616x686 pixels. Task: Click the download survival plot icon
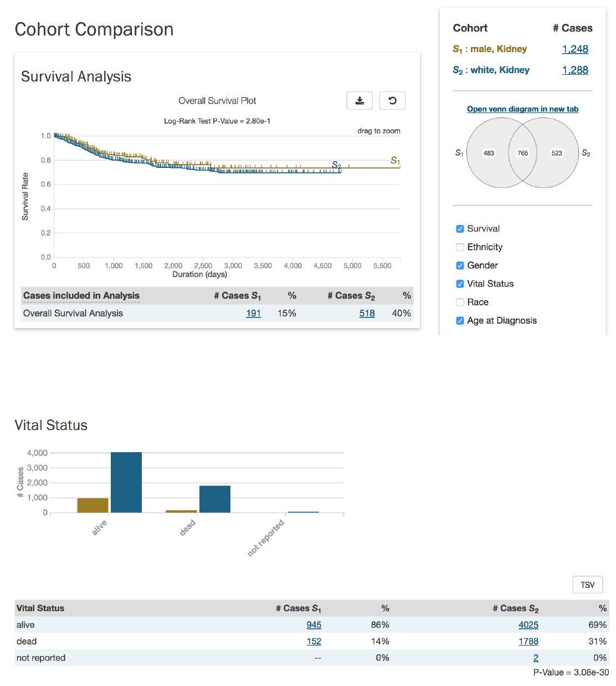pyautogui.click(x=360, y=101)
